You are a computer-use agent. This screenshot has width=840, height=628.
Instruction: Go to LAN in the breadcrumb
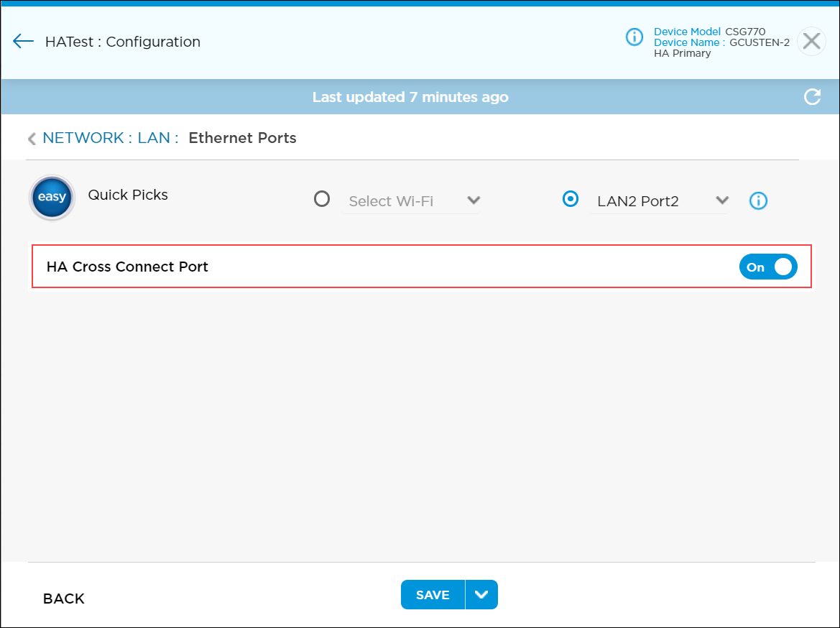pyautogui.click(x=154, y=138)
